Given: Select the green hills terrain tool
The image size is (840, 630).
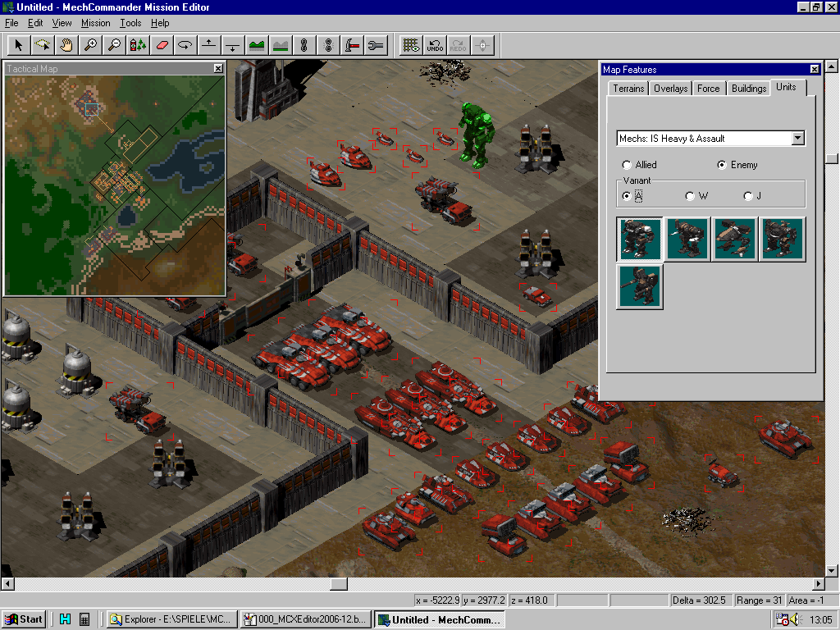Looking at the screenshot, I should click(257, 46).
